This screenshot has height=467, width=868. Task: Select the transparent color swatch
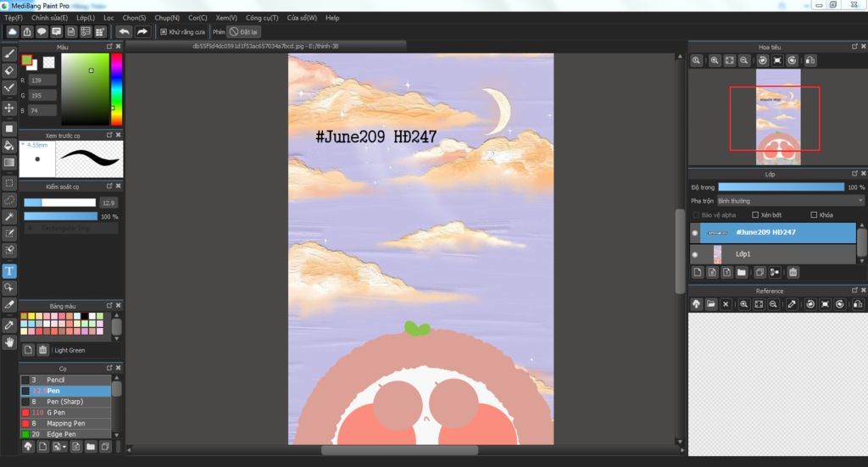48,63
